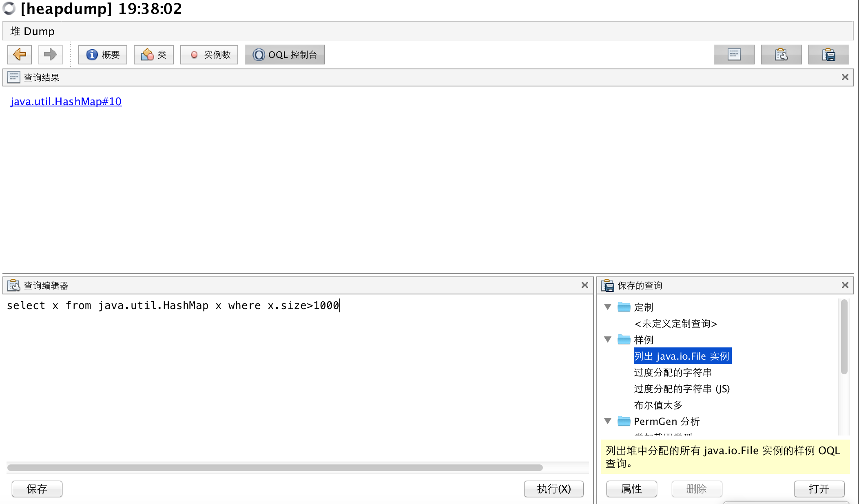The image size is (859, 504).
Task: Select <未定义定制查询> entry
Action: pos(676,323)
